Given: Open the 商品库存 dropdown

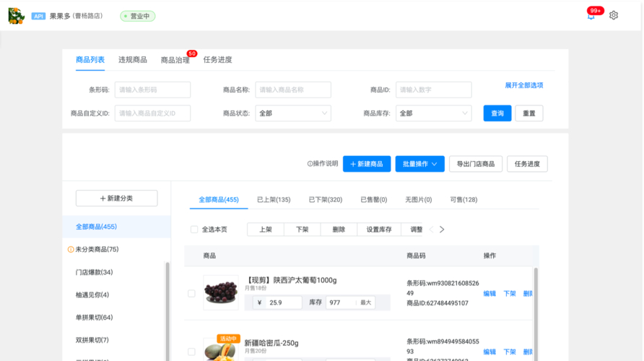Looking at the screenshot, I should click(433, 113).
